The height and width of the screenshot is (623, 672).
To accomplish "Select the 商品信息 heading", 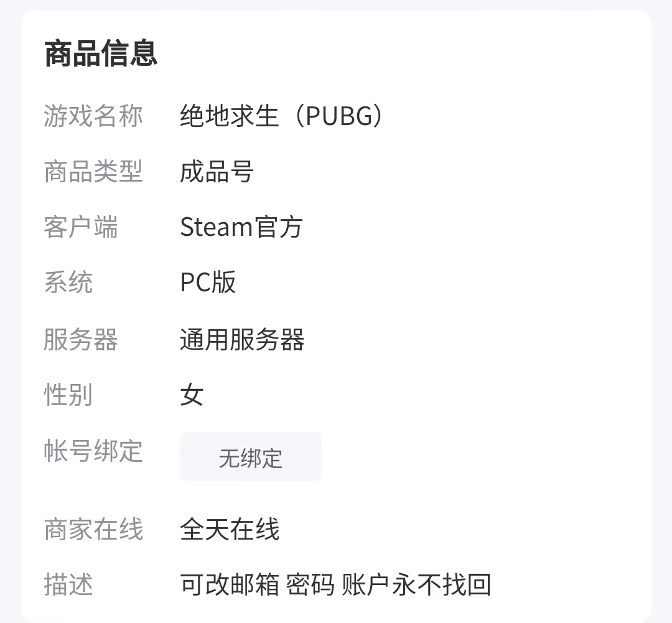I will (x=101, y=54).
